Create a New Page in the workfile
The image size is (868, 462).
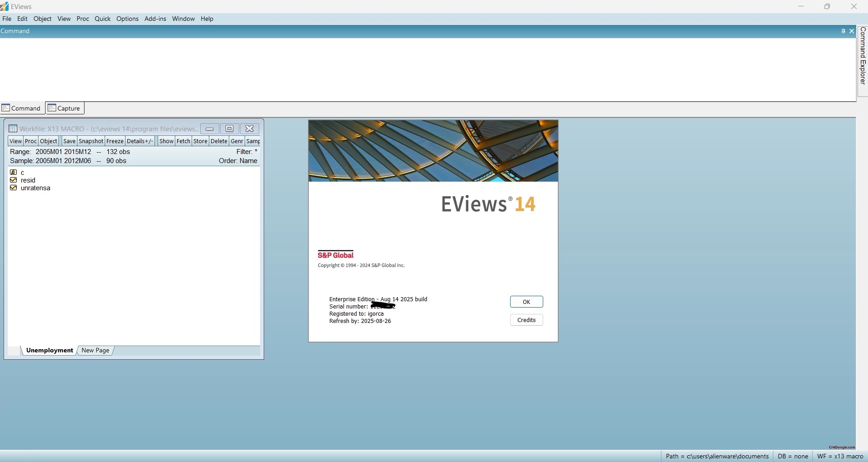[95, 350]
